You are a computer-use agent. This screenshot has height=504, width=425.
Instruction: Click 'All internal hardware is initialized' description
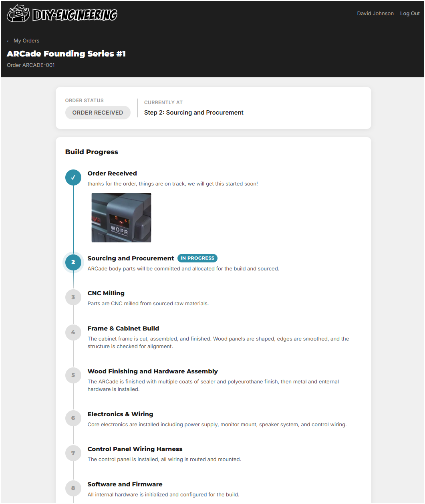163,495
